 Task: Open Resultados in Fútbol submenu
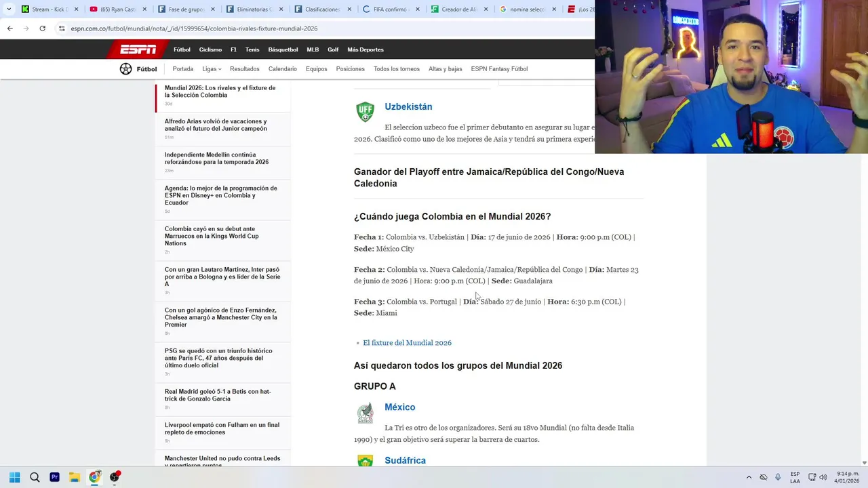click(245, 69)
